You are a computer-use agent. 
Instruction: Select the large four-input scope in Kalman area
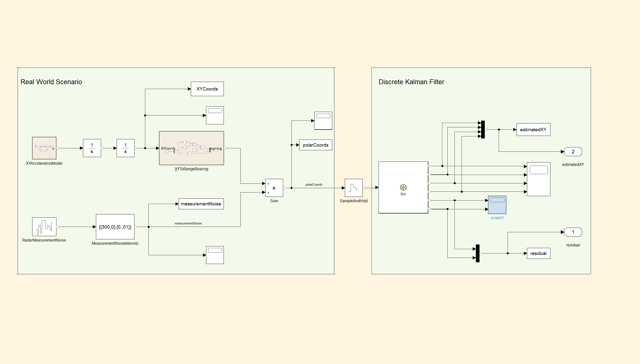click(x=538, y=179)
